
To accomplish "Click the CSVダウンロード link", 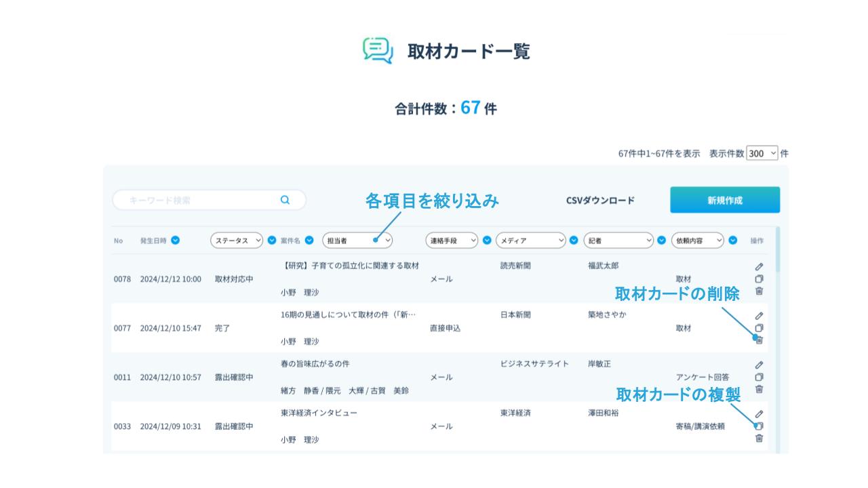I will point(600,201).
